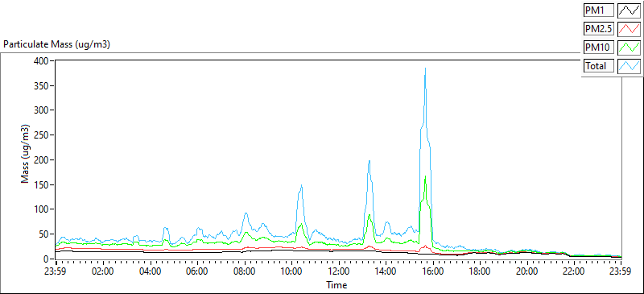
Task: Click the 08:00 time axis label
Action: (245, 271)
